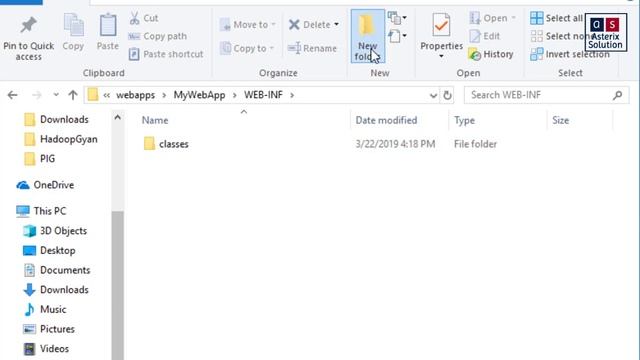This screenshot has height=360, width=640.
Task: Select all items in folder
Action: pos(556,18)
